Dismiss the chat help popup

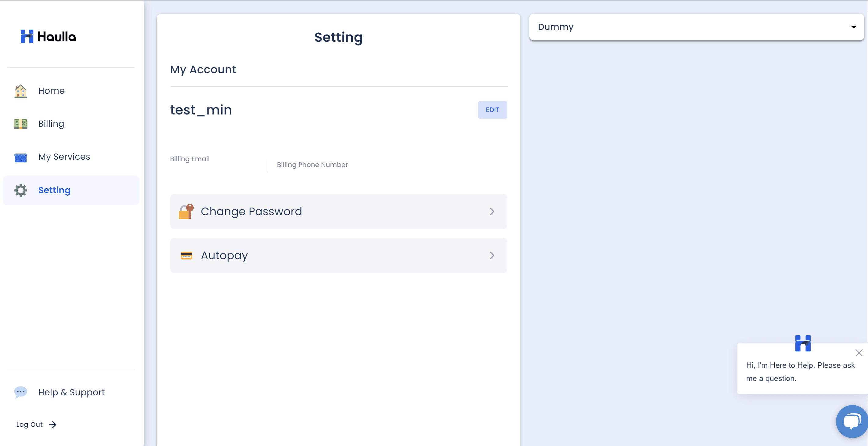pos(859,353)
